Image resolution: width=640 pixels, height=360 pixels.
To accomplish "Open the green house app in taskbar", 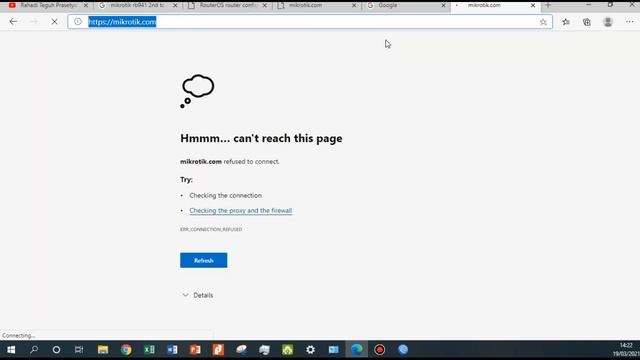I will tap(288, 350).
